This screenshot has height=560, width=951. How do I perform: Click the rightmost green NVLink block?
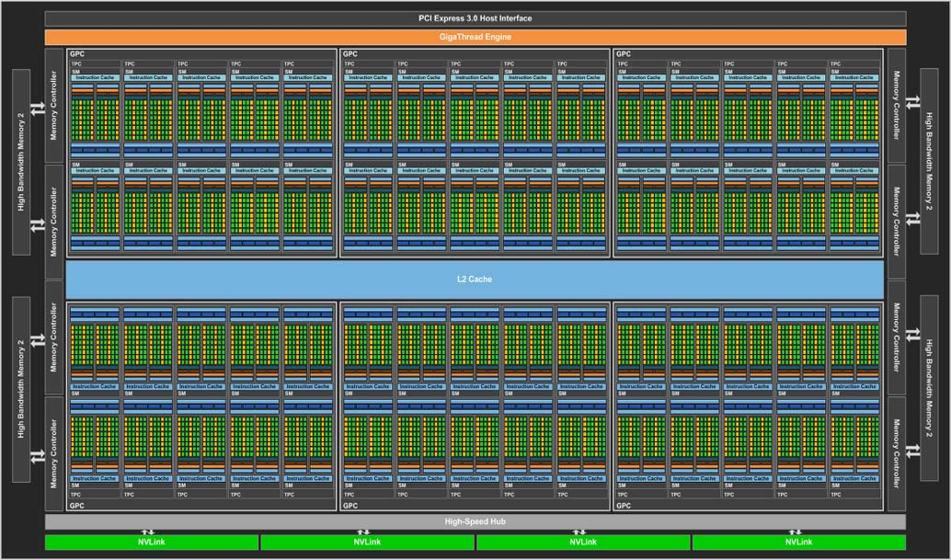click(798, 543)
